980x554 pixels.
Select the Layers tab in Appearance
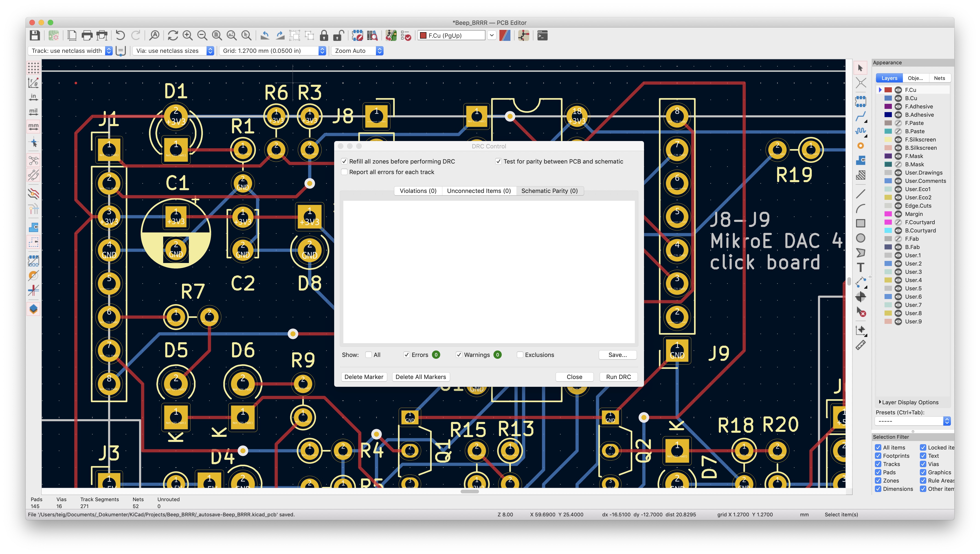(889, 78)
